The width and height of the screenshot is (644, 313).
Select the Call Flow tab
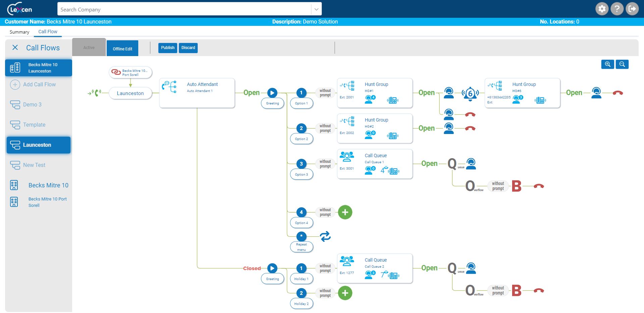(x=47, y=31)
